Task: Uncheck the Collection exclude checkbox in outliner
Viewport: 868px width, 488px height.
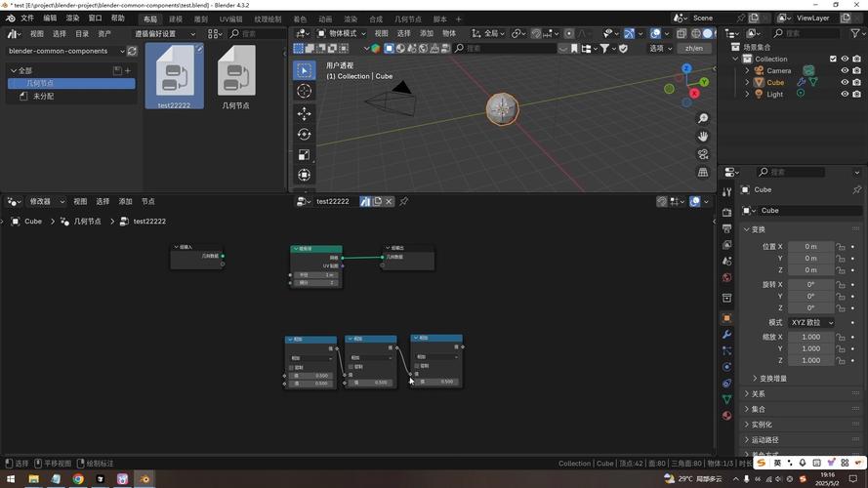Action: tap(833, 59)
